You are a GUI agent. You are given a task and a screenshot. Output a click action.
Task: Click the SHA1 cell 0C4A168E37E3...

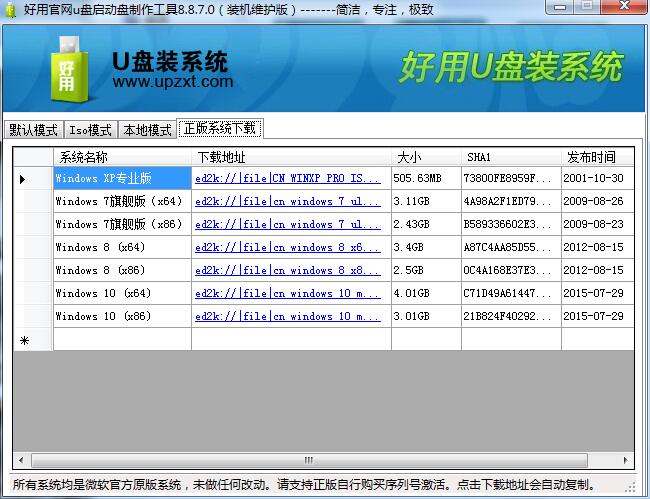click(x=511, y=270)
